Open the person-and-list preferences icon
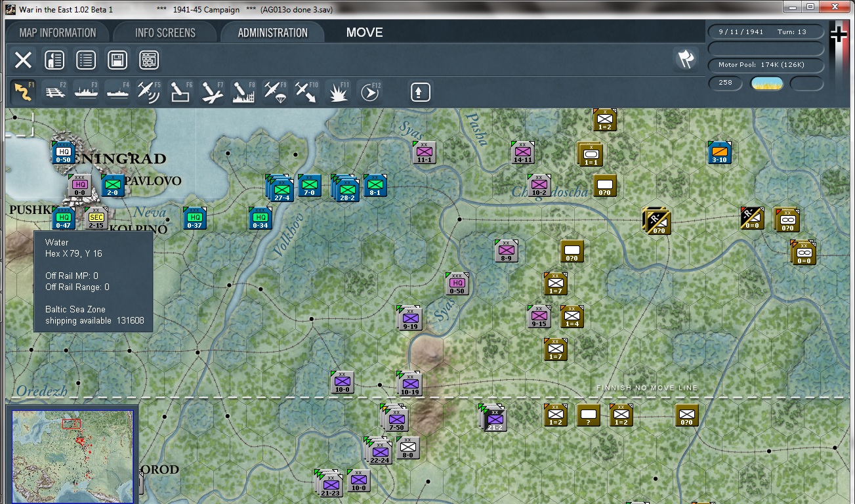The image size is (855, 504). click(54, 60)
